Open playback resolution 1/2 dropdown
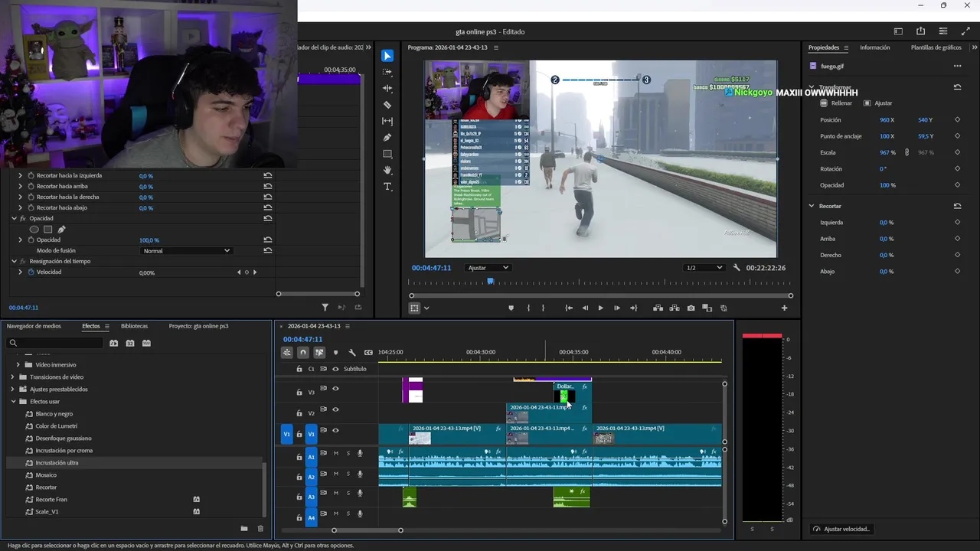Image resolution: width=980 pixels, height=551 pixels. click(x=704, y=268)
